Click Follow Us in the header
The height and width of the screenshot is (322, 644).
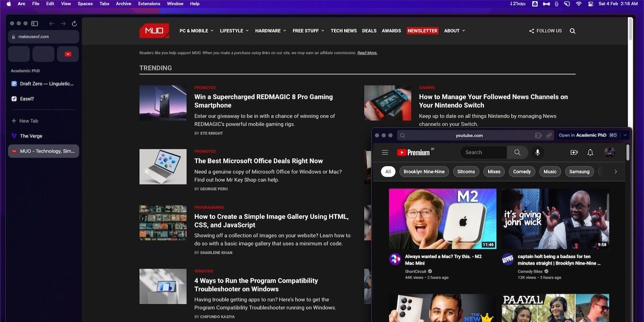coord(545,31)
